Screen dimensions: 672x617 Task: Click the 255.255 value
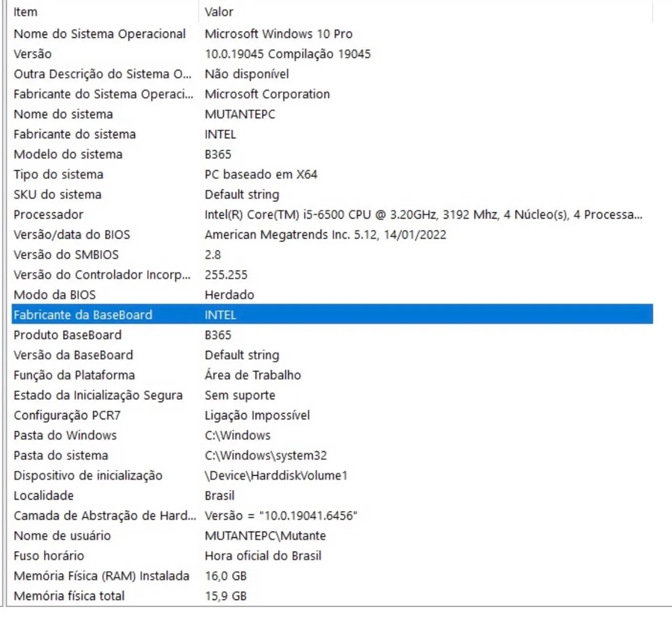point(226,275)
